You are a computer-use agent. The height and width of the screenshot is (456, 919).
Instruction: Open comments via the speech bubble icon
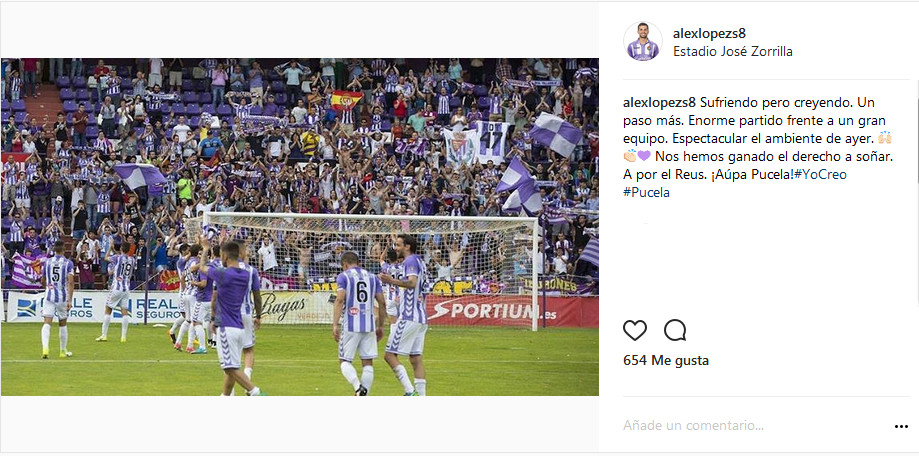(x=675, y=331)
